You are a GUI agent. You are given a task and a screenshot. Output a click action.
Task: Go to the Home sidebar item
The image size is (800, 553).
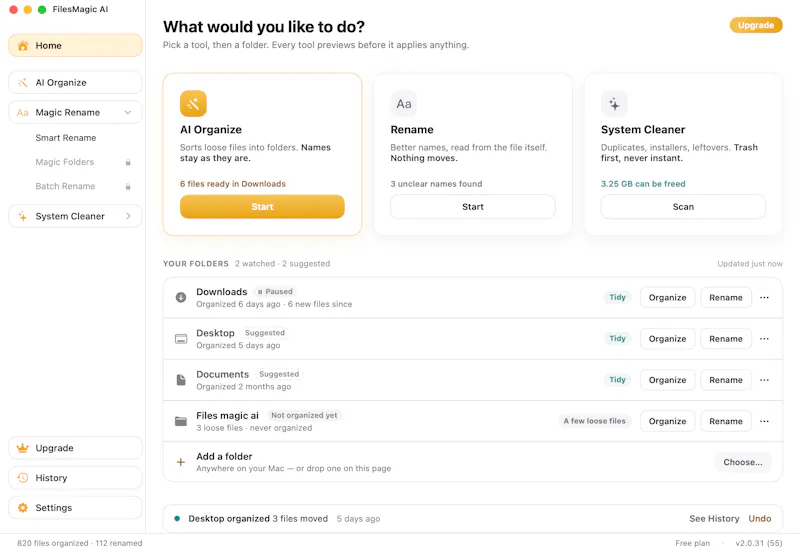(x=75, y=45)
